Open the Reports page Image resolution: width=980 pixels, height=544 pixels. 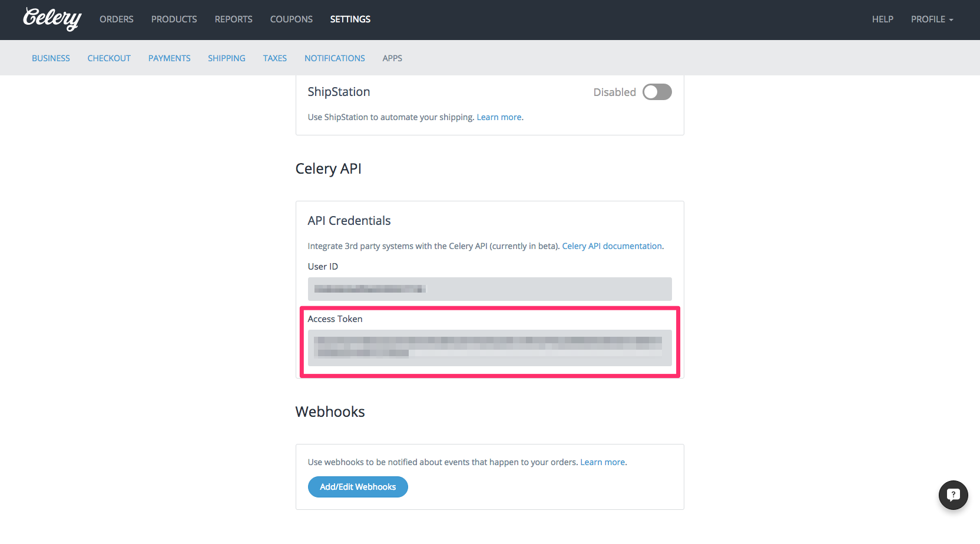[234, 19]
